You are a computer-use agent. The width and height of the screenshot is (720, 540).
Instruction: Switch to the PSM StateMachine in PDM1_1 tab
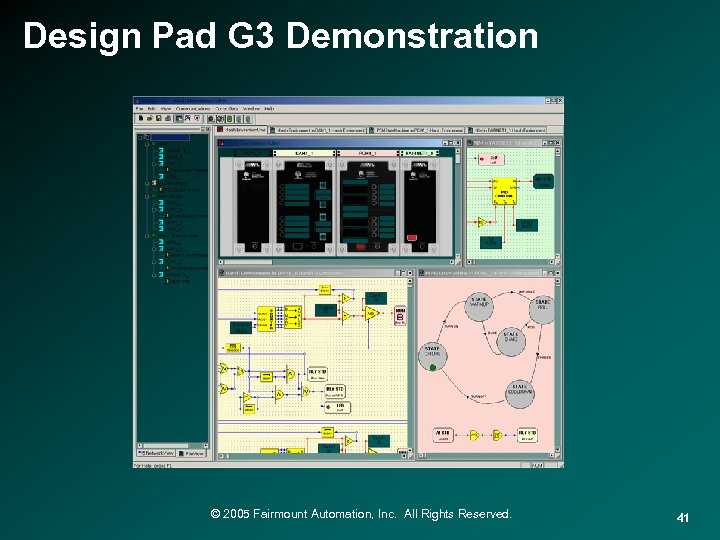tap(416, 130)
